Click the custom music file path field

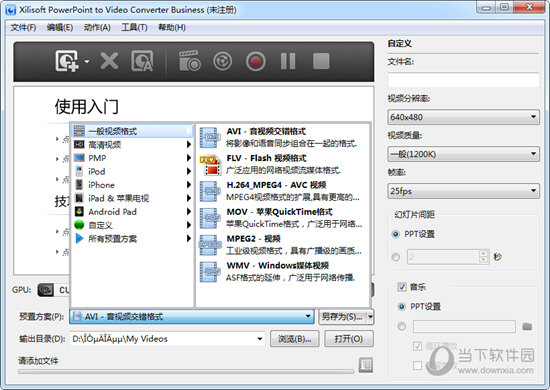pos(464,327)
